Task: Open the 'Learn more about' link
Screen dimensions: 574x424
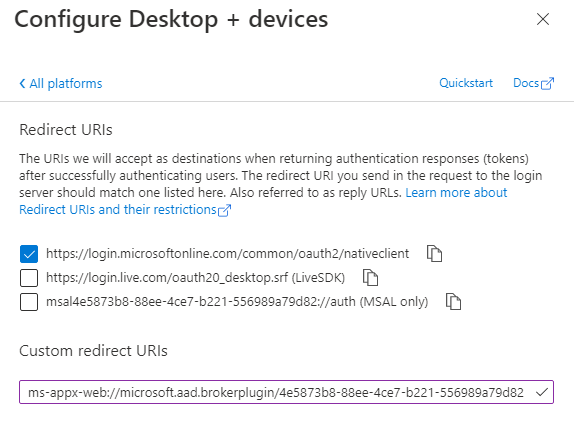Action: (456, 193)
